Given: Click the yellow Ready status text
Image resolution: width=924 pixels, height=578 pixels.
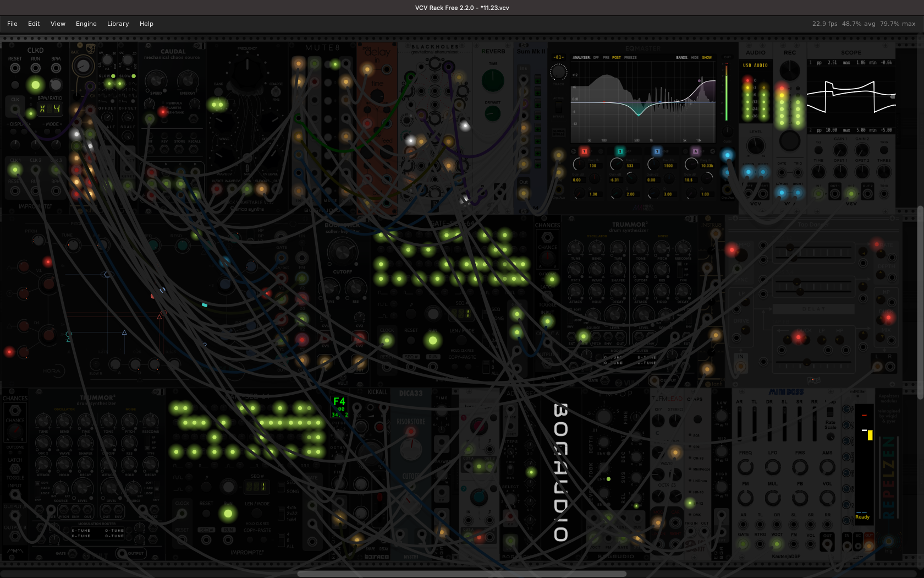Looking at the screenshot, I should (x=862, y=517).
